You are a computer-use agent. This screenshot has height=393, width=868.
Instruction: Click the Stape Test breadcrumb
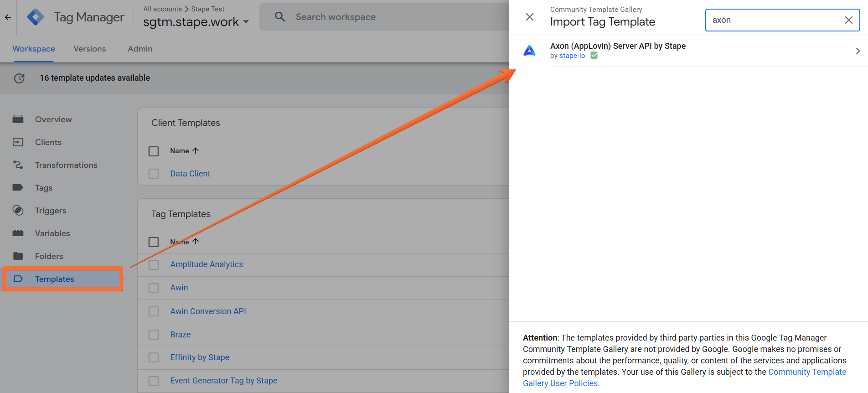coord(208,9)
